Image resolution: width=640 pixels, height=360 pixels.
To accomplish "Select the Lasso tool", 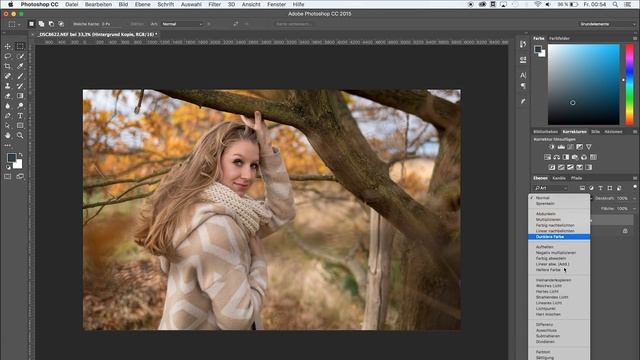I will (8, 56).
